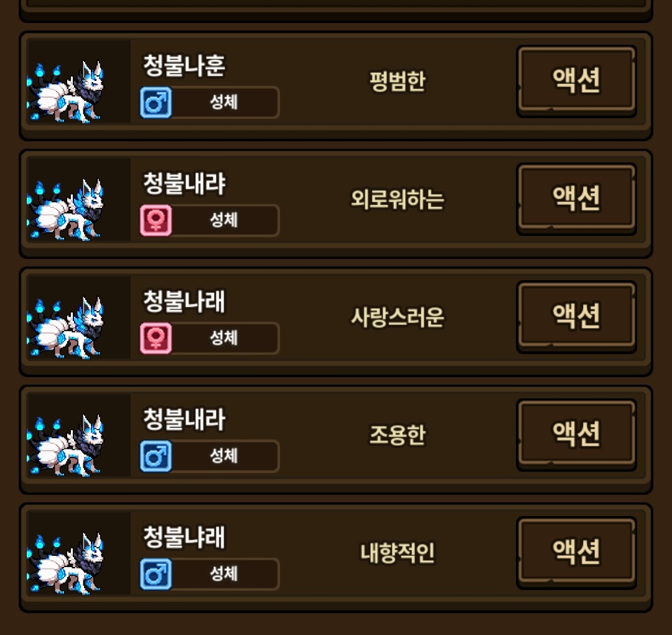Image resolution: width=672 pixels, height=635 pixels.
Task: Click the male gender icon for 청불내라
Action: coord(156,456)
